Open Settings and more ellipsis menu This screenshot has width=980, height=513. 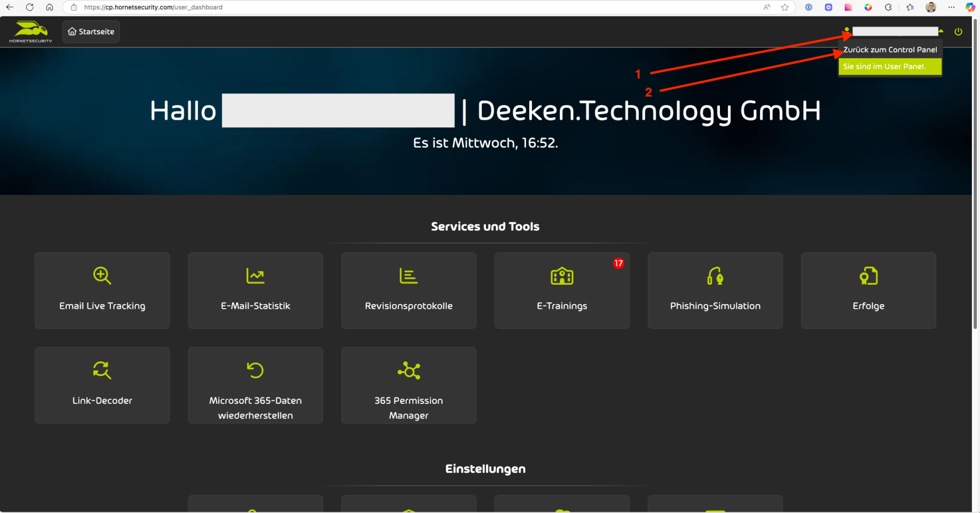pyautogui.click(x=951, y=7)
